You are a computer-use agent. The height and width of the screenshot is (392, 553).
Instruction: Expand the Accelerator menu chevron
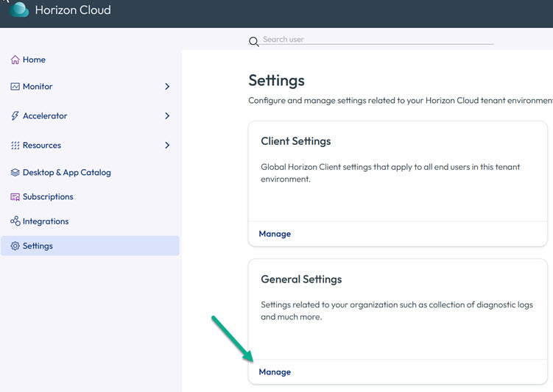167,116
